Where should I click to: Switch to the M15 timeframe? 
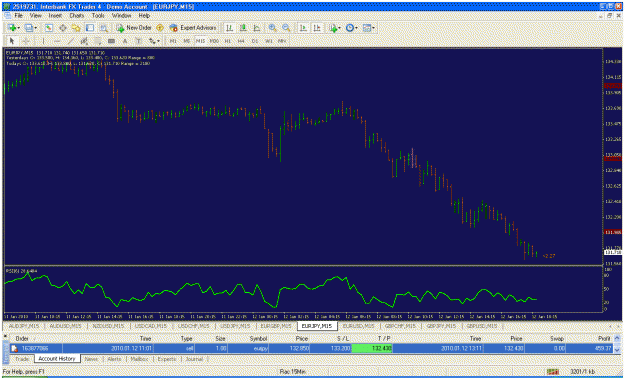click(200, 41)
